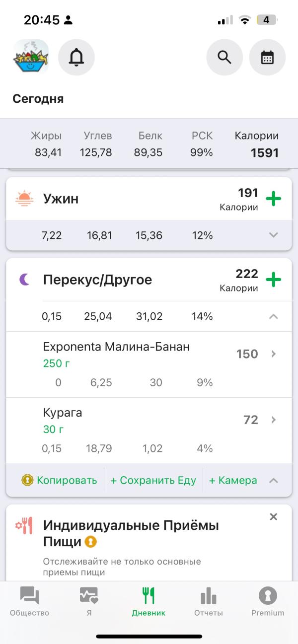Go to the Premium tab
Image resolution: width=298 pixels, height=644 pixels.
click(x=268, y=601)
